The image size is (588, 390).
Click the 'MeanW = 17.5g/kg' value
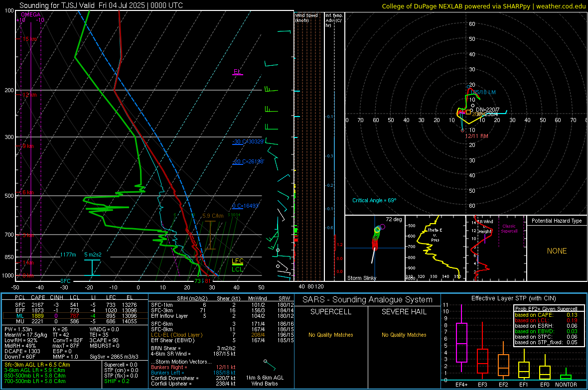pyautogui.click(x=26, y=335)
